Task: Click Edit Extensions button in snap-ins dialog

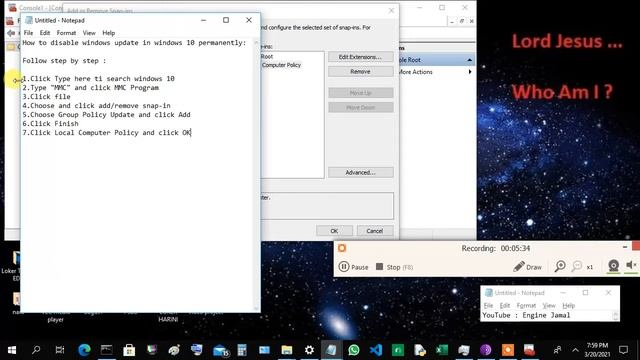Action: (360, 57)
